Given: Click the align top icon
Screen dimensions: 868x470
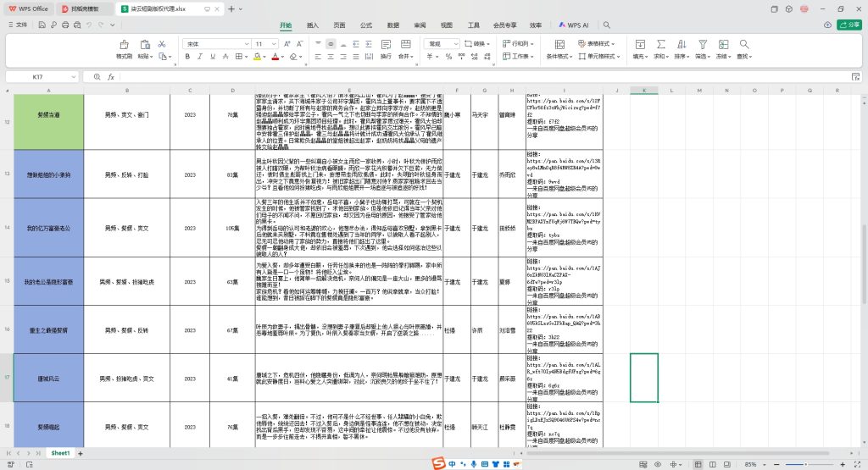Looking at the screenshot, I should point(318,44).
